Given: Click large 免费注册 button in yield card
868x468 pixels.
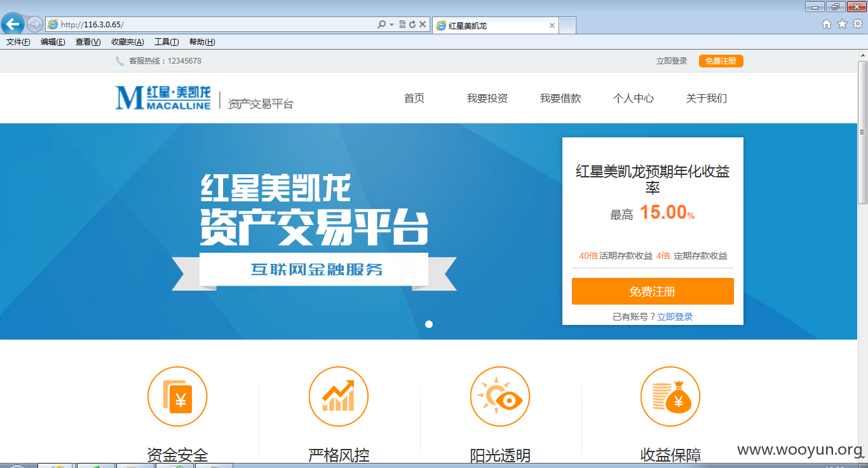Looking at the screenshot, I should click(653, 291).
